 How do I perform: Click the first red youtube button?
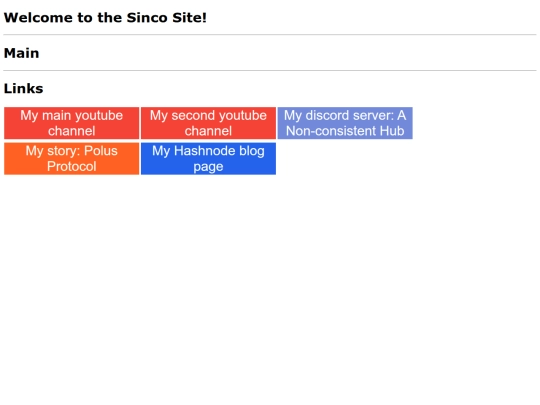(71, 123)
